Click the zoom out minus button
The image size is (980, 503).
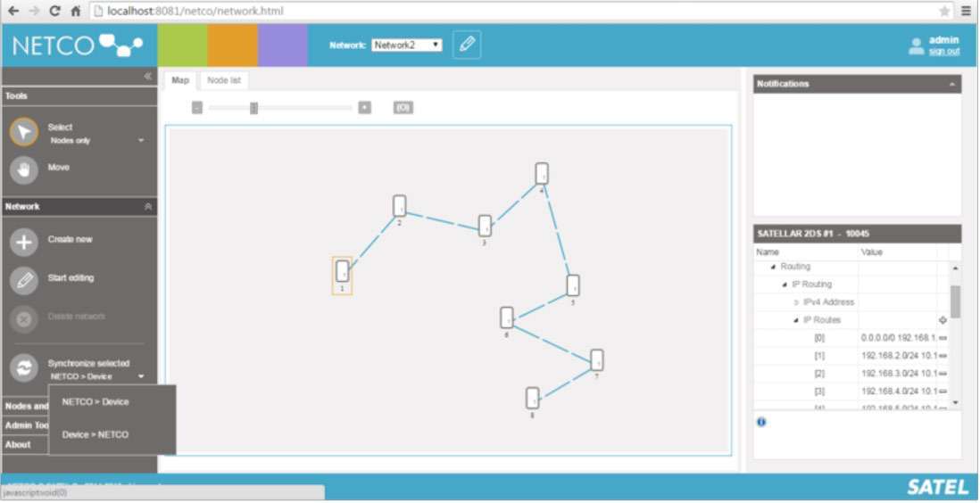[197, 108]
